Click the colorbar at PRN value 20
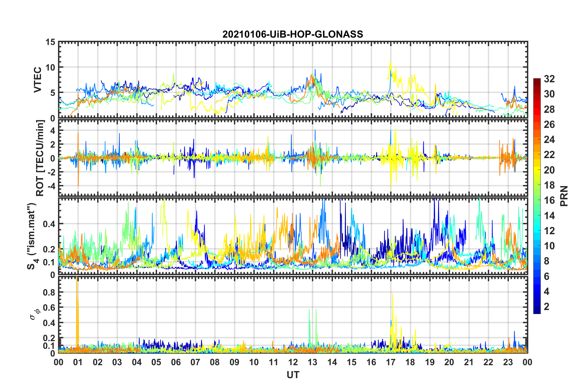Screen dimensions: 586x392 (537, 170)
